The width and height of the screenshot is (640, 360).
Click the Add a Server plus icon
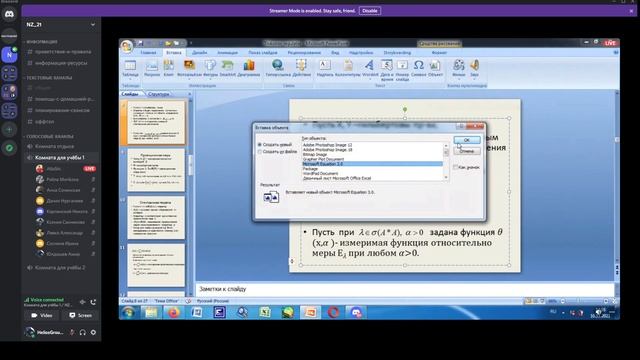(x=9, y=130)
